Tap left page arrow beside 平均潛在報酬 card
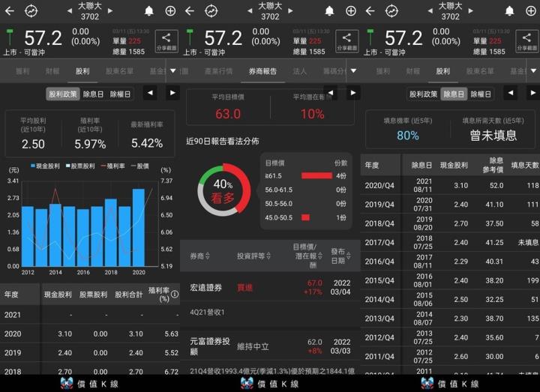Viewport: 540px width, 392px height. pyautogui.click(x=331, y=93)
